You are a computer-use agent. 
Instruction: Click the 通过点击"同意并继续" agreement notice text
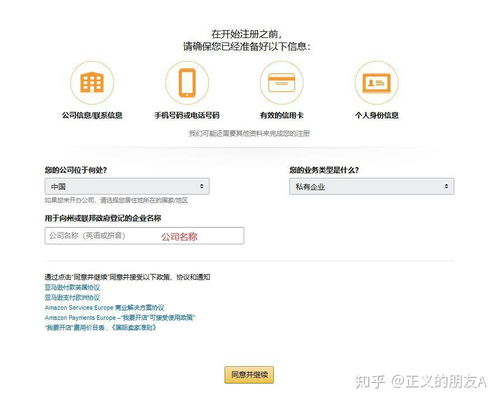(x=127, y=277)
